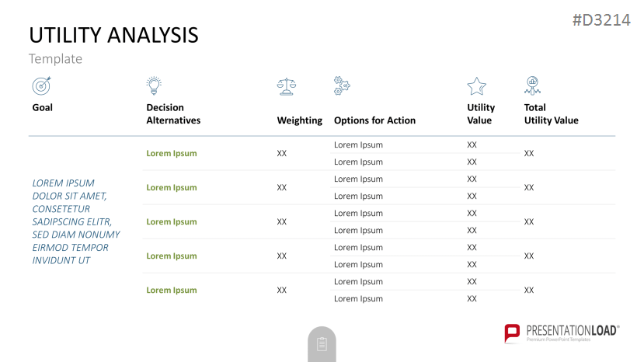Select the lightbulb Decision Alternatives icon

click(154, 85)
